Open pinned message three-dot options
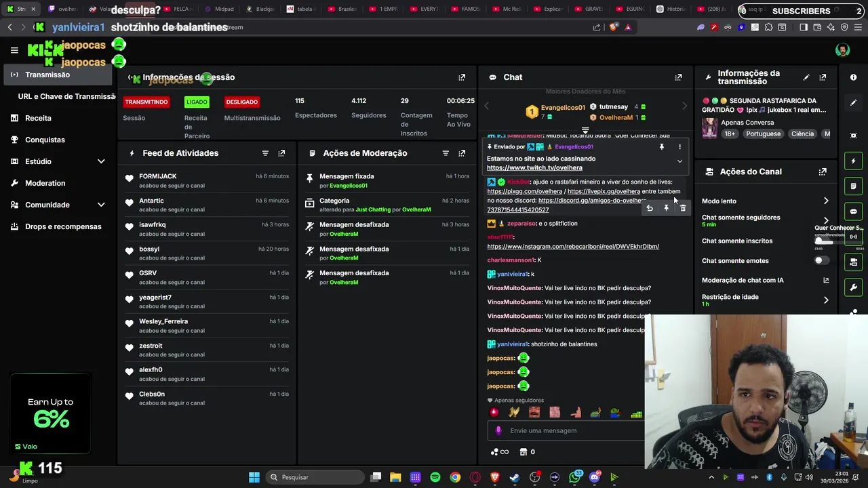868x488 pixels. [679, 146]
